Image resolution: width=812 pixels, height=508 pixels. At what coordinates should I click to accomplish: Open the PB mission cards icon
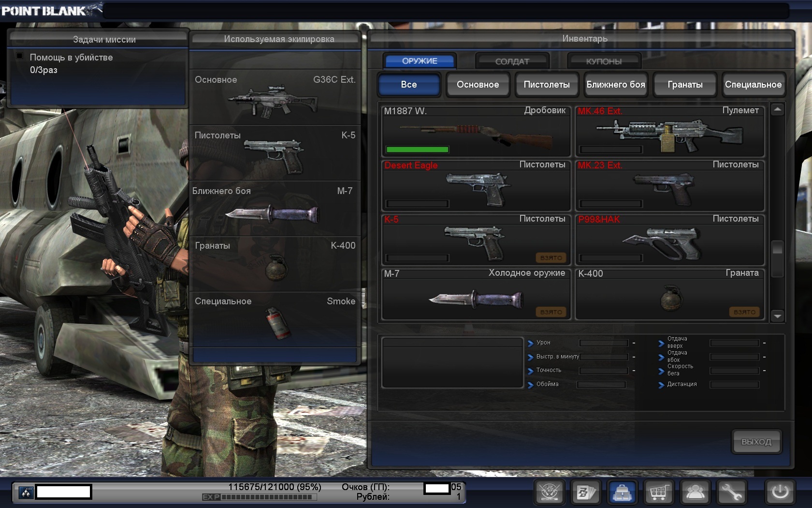point(585,493)
